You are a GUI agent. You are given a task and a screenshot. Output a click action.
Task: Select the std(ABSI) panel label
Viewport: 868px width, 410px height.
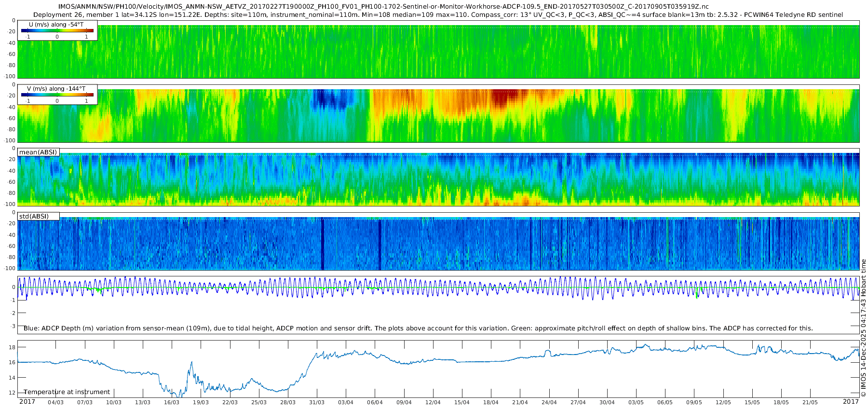point(34,216)
